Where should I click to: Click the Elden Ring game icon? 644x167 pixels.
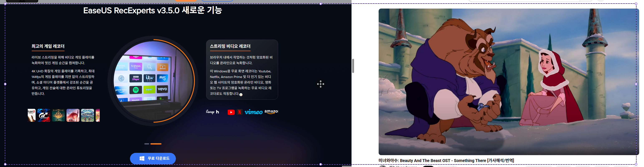58,115
